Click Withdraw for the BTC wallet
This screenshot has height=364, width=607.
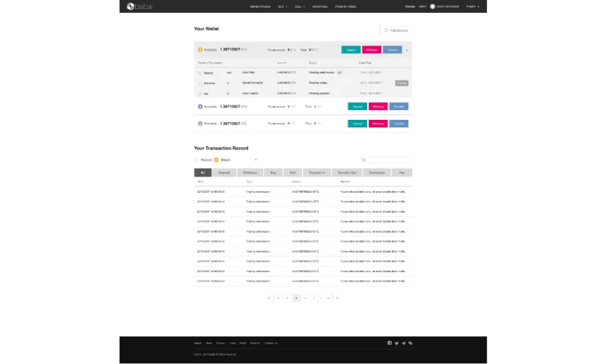[372, 50]
